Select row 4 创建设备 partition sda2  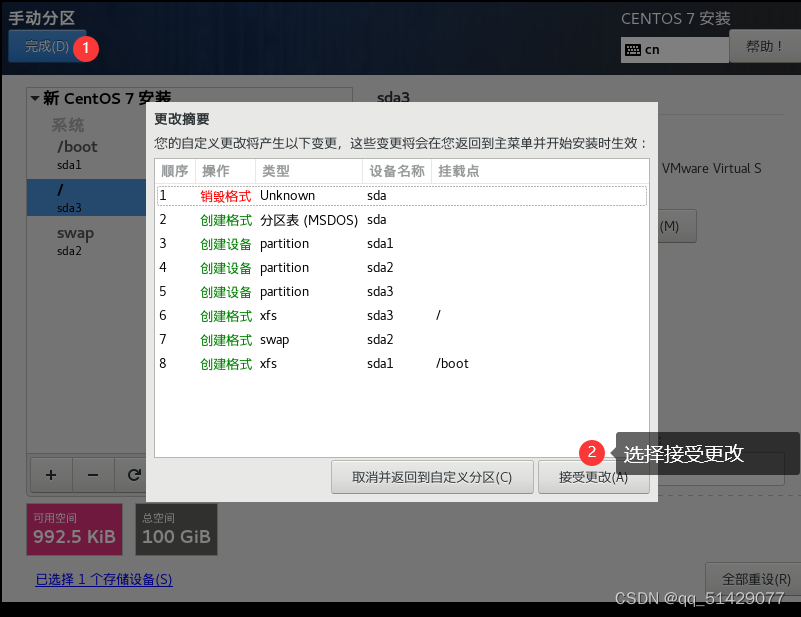tap(402, 268)
